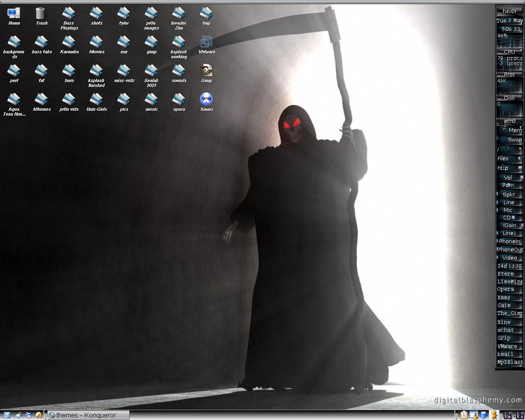Viewport: 525px width, 420px height.
Task: Open the burn folder icon
Action: pyautogui.click(x=69, y=74)
